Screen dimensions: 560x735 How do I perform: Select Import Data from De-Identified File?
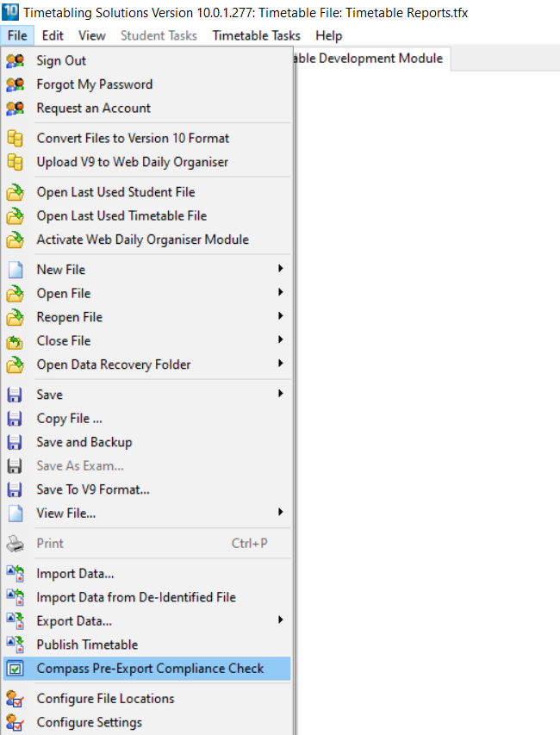coord(146,597)
